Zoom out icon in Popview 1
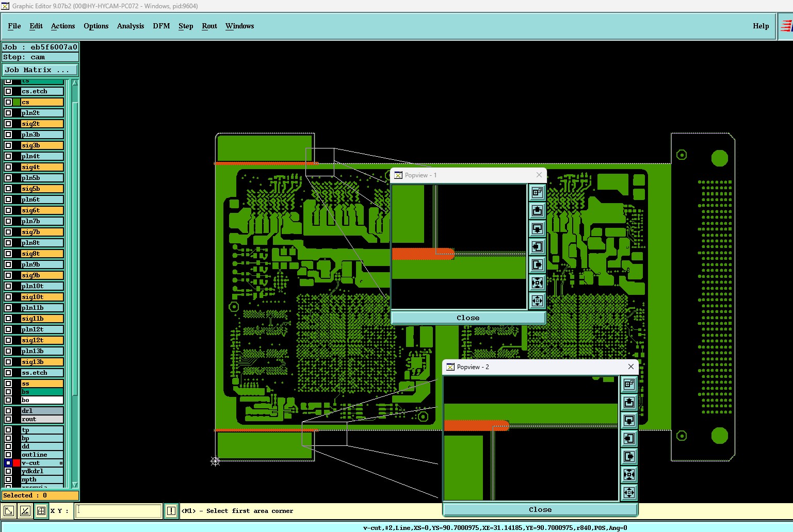Screen dimensions: 793x532 click(x=537, y=301)
